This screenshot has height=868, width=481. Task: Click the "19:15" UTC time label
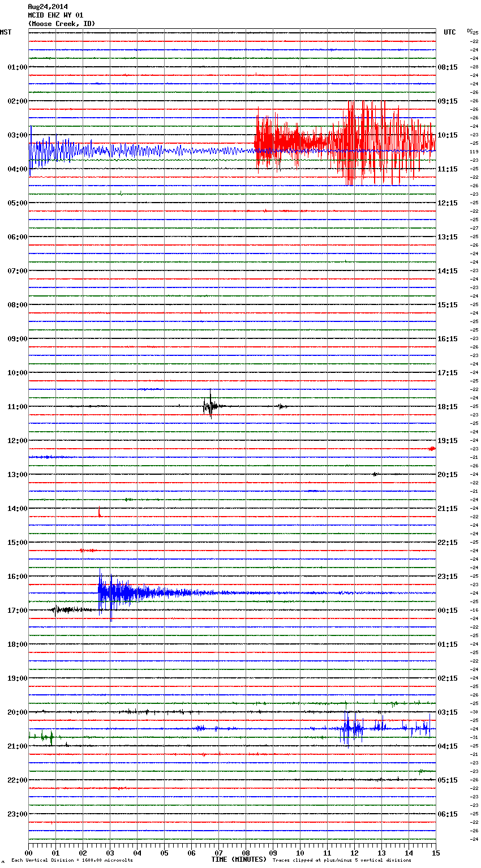[x=448, y=440]
